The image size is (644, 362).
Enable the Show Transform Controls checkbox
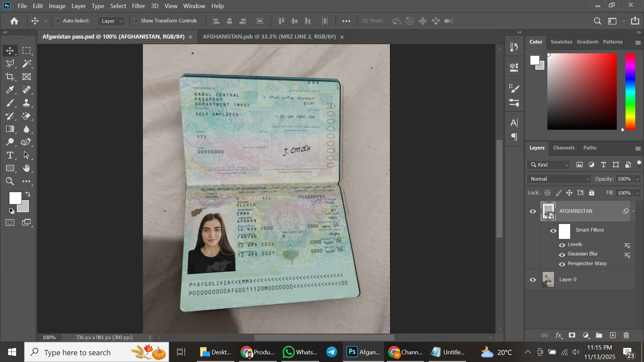(137, 21)
